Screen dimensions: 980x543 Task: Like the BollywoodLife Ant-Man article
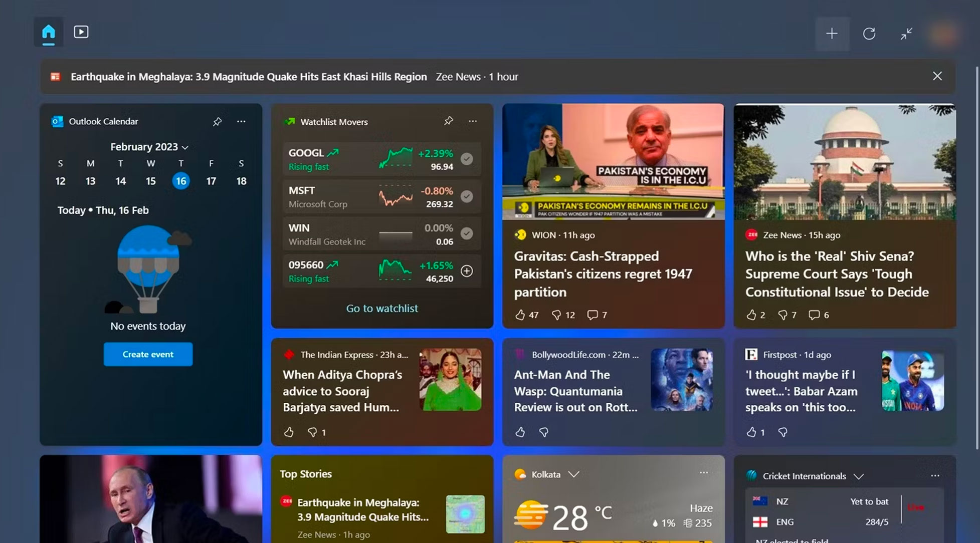(x=520, y=432)
